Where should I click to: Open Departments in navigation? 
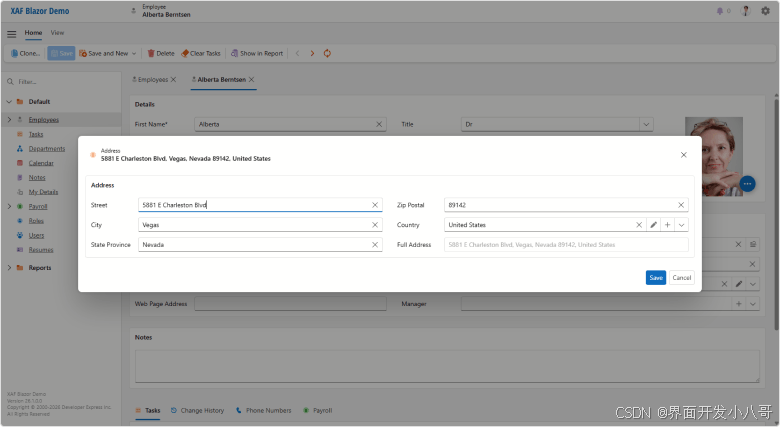point(47,149)
